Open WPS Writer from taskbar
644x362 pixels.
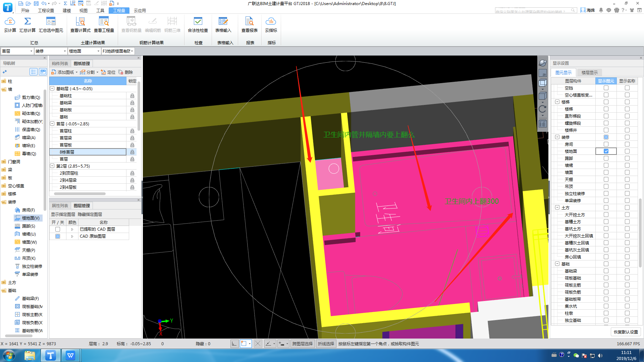click(x=70, y=355)
